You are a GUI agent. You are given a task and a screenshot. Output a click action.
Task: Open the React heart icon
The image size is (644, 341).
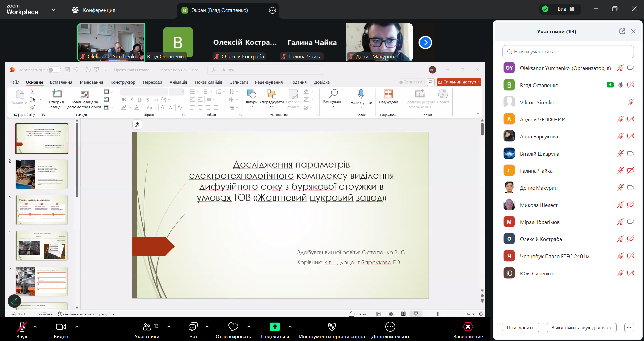click(x=233, y=327)
